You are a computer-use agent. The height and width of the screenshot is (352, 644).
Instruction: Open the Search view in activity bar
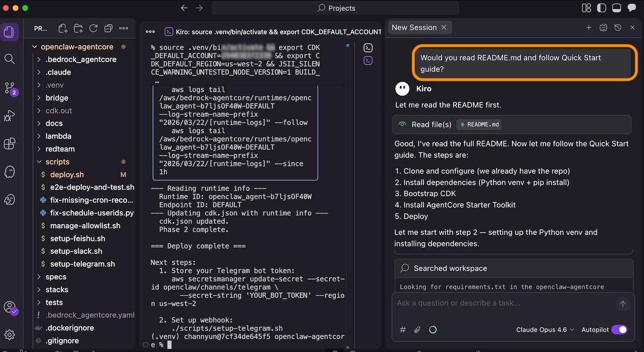[9, 59]
